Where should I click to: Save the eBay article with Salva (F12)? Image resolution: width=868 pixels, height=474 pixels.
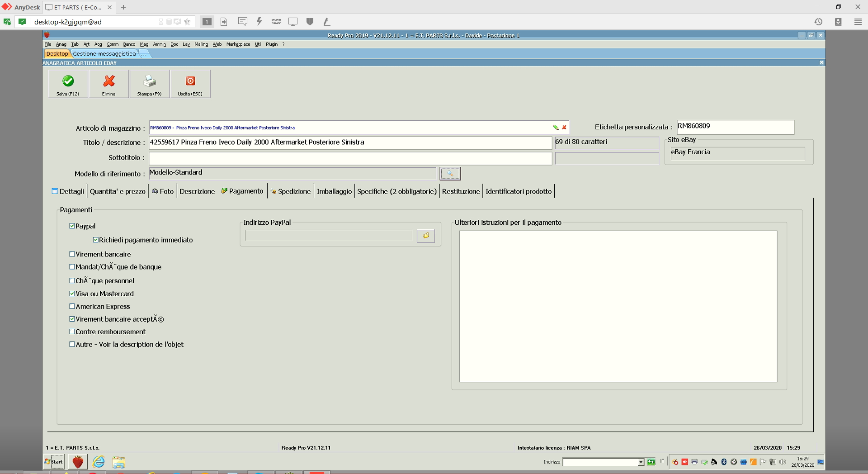click(68, 84)
